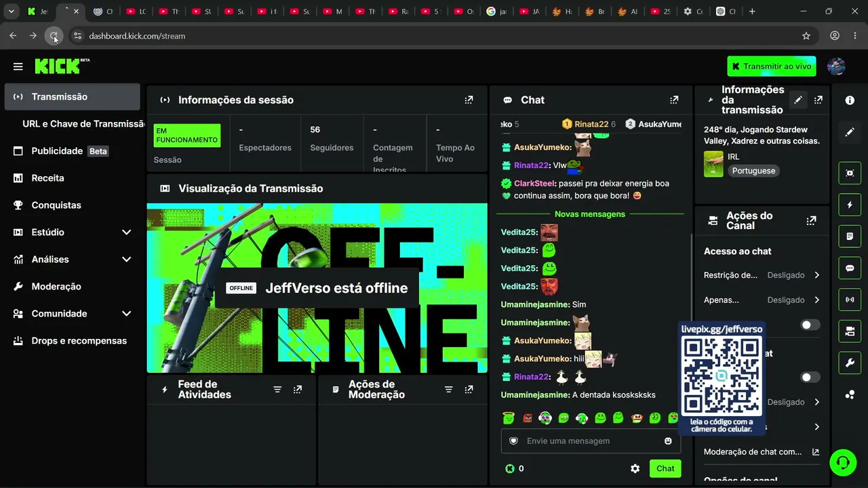This screenshot has width=868, height=488.
Task: Pop out the Feed de Atividades panel
Action: 298,390
